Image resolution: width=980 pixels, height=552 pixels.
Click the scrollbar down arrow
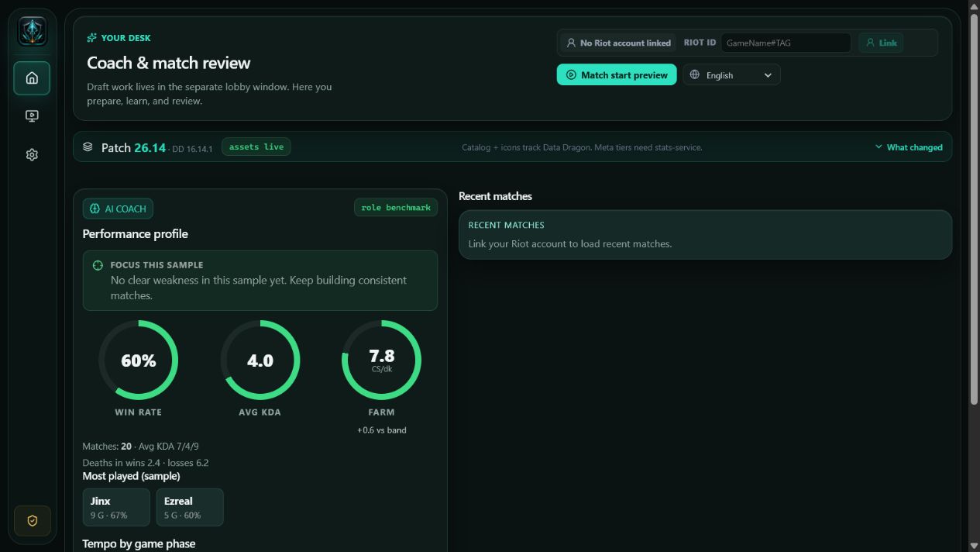[974, 546]
